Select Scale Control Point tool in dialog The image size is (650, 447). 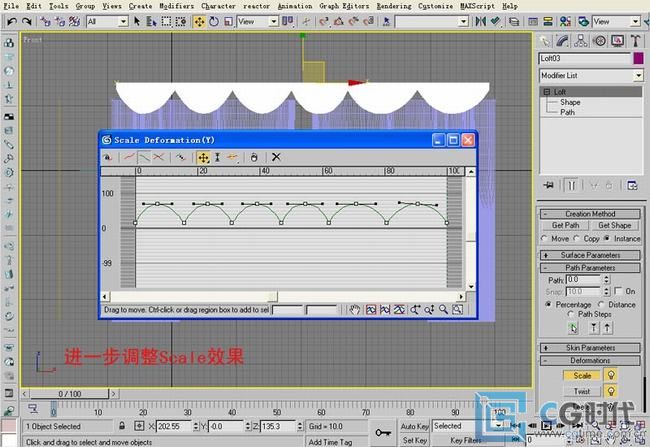217,158
